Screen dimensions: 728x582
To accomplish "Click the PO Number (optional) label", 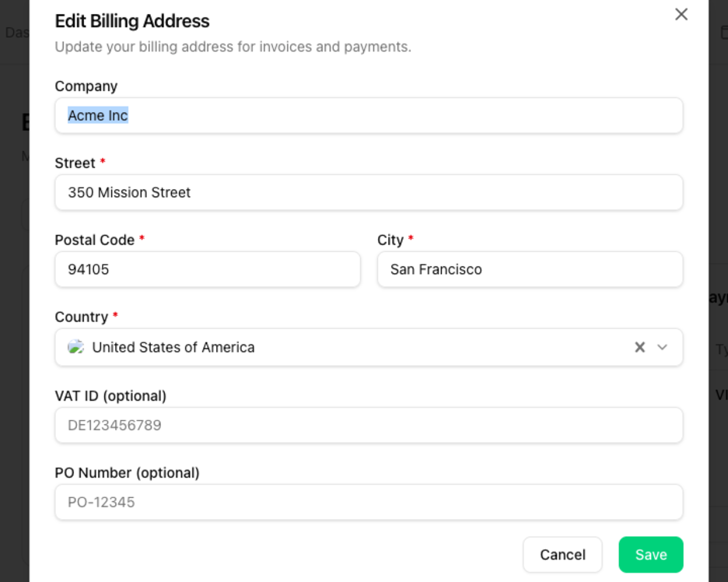I will click(x=127, y=473).
